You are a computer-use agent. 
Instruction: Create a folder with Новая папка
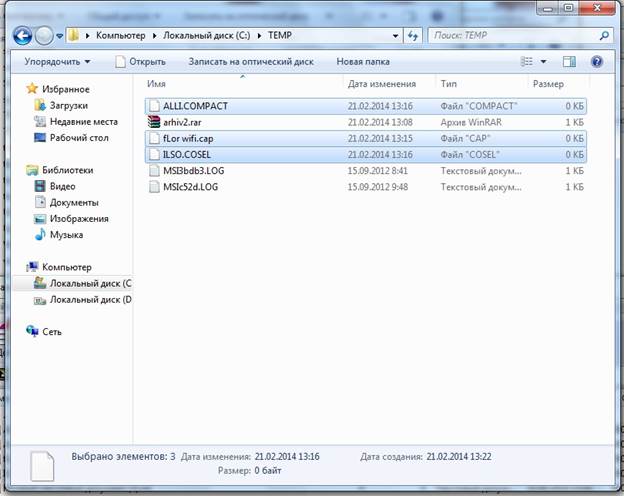coord(363,62)
